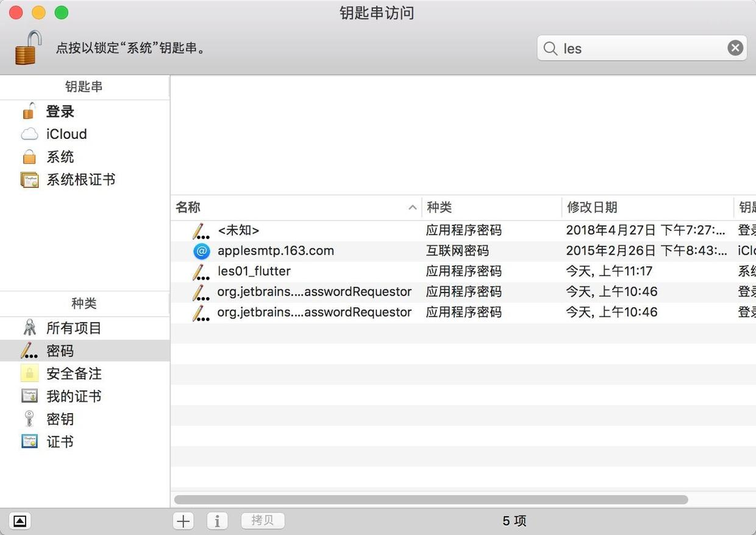
Task: Toggle the keychains panel icon at bottom left
Action: 20,521
